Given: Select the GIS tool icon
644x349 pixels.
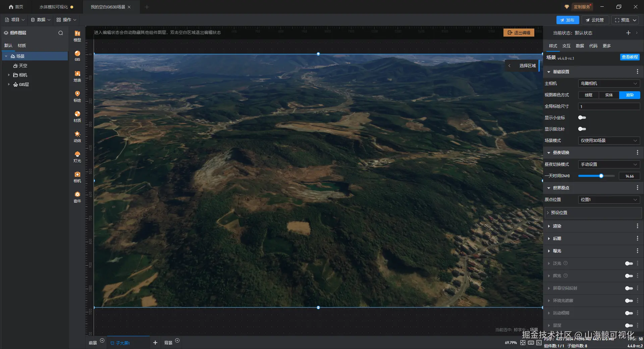Looking at the screenshot, I should (x=77, y=56).
